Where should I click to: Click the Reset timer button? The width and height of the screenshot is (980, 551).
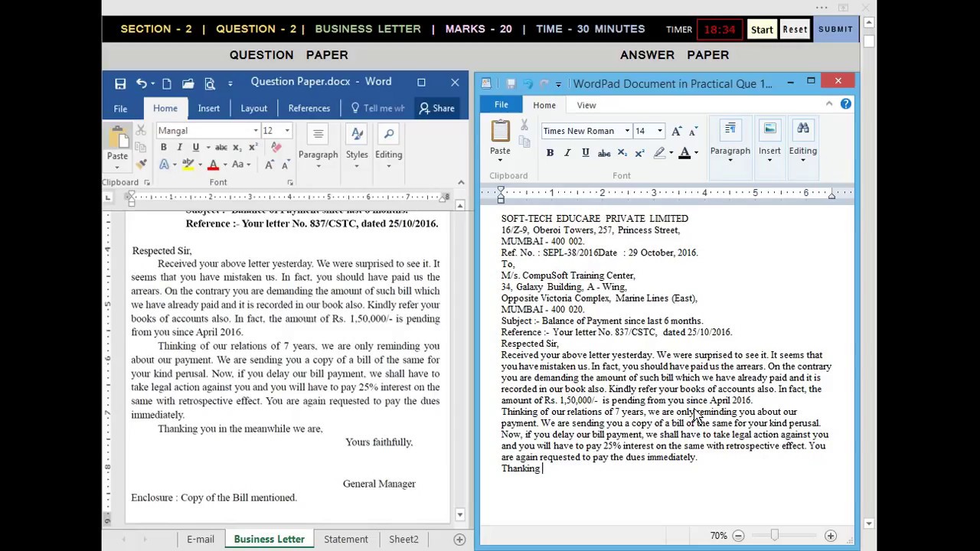tap(795, 30)
